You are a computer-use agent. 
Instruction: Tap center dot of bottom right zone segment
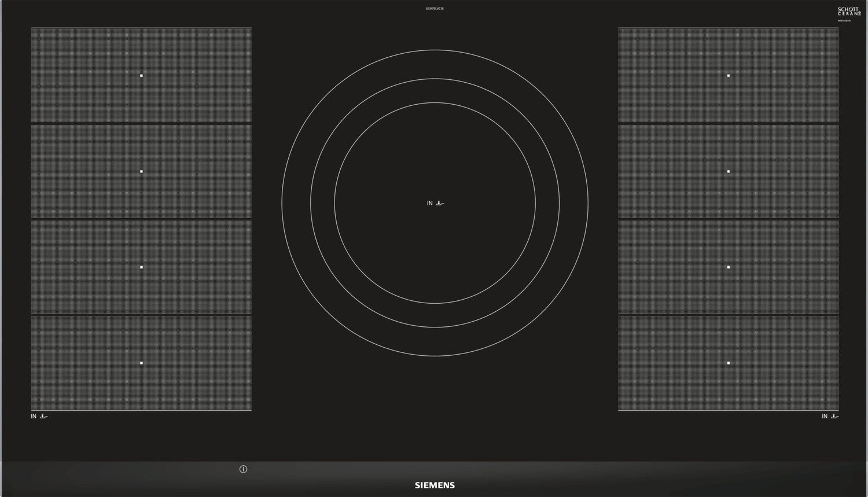click(x=729, y=363)
